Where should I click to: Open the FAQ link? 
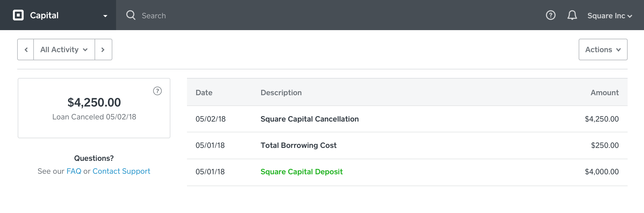click(74, 171)
